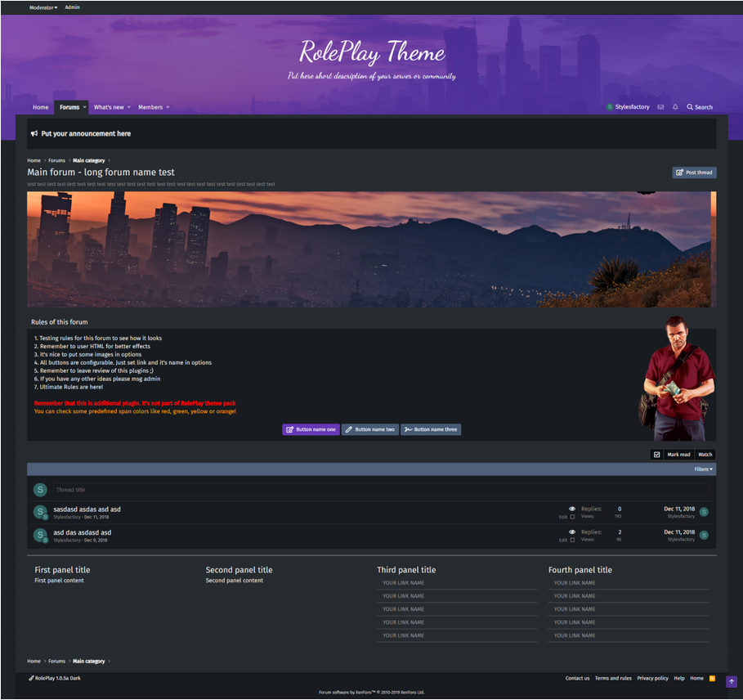Click Main category in the bottom breadcrumb

88,661
